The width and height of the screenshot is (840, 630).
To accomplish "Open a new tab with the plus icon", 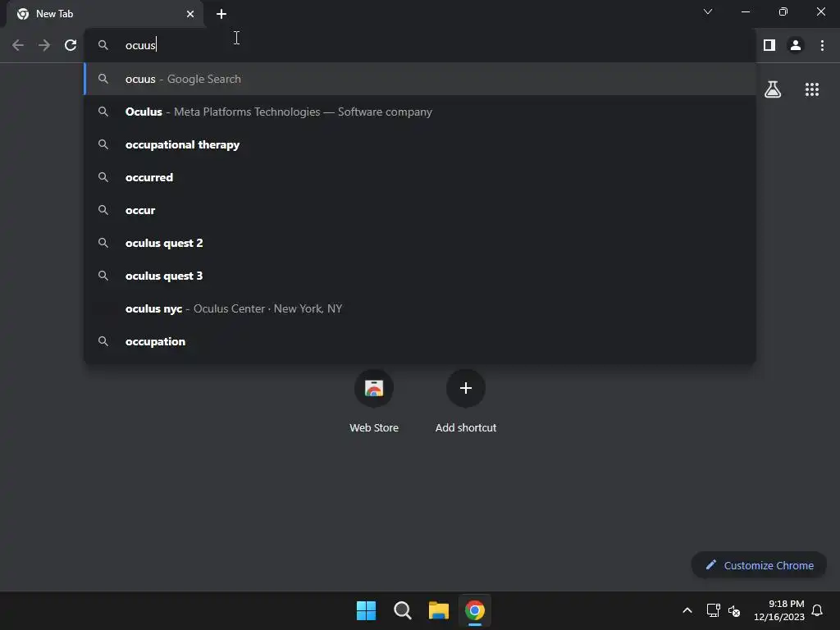I will [221, 14].
